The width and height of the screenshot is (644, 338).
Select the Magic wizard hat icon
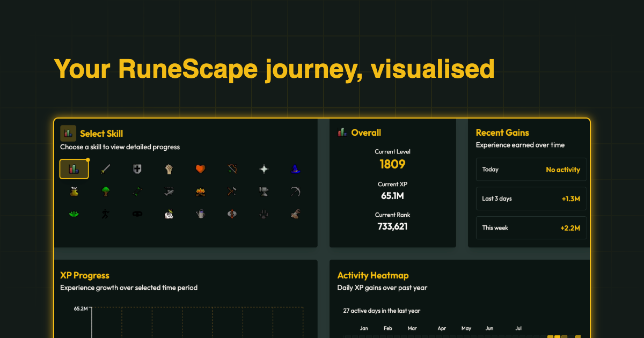[x=295, y=168]
